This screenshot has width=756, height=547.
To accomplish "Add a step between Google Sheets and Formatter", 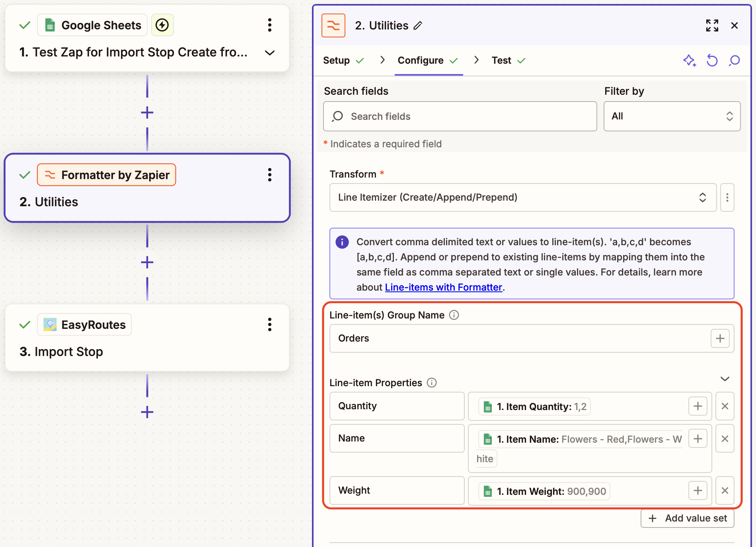I will [147, 113].
